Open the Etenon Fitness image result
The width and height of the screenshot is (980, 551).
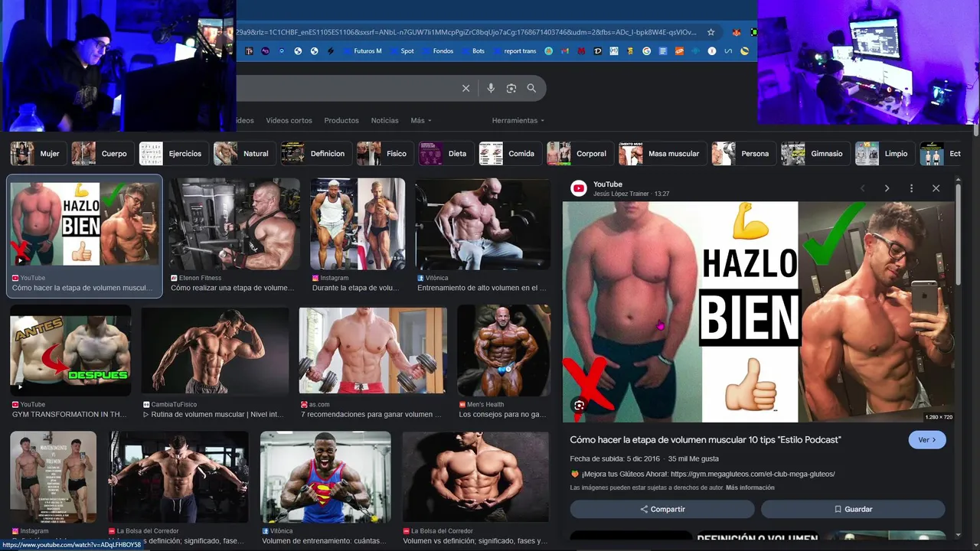click(234, 223)
